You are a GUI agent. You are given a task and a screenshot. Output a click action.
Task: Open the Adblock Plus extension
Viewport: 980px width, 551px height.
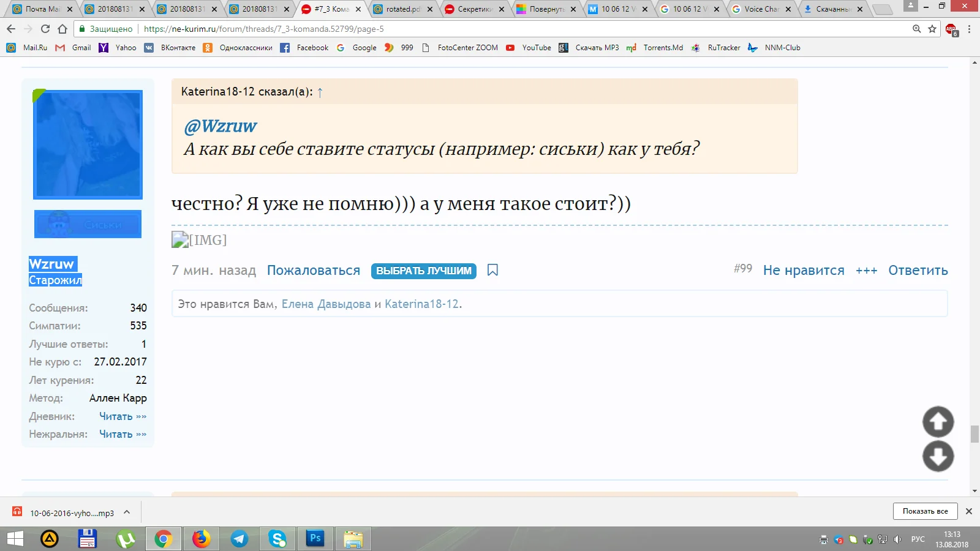[951, 29]
